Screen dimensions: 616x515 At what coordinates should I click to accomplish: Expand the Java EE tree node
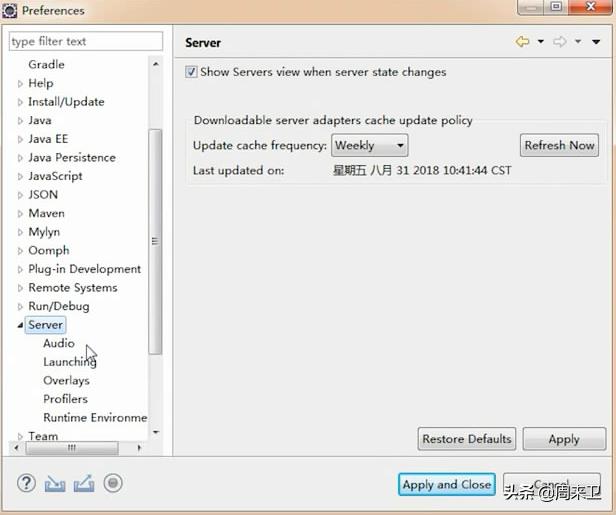(20, 139)
